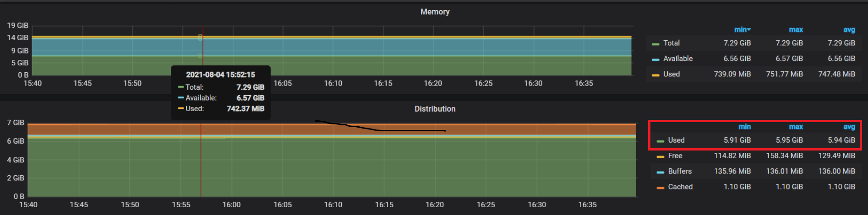Toggle the Available series in Memory legend
This screenshot has height=215, width=868.
[x=677, y=59]
